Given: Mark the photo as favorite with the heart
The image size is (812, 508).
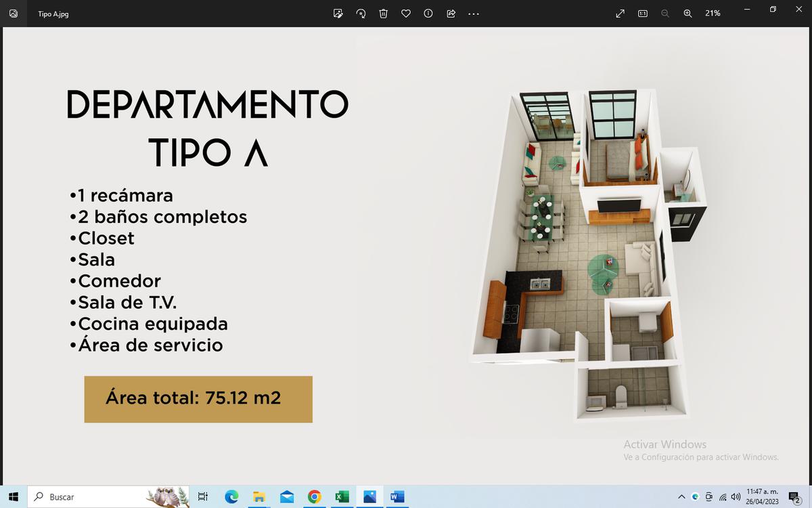Looking at the screenshot, I should (406, 14).
